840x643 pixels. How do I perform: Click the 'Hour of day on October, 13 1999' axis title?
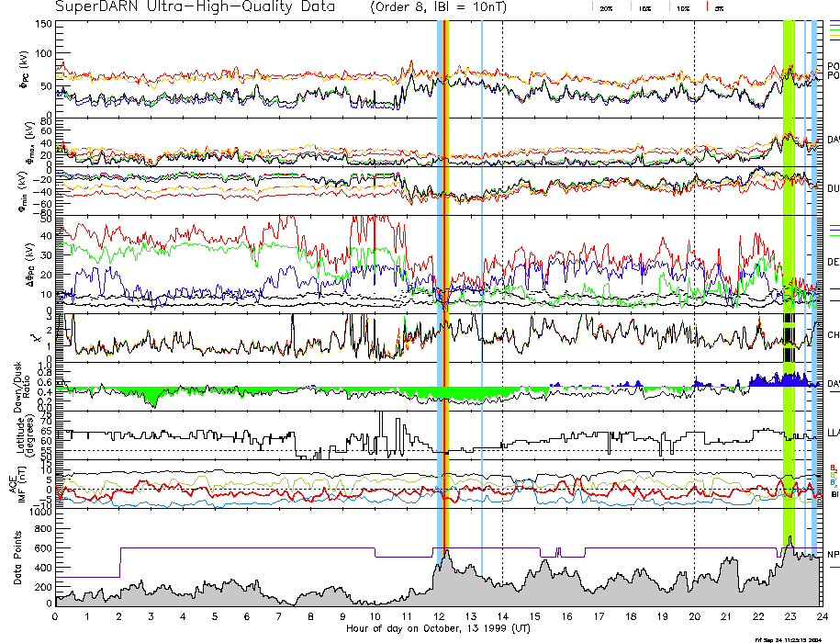(438, 629)
